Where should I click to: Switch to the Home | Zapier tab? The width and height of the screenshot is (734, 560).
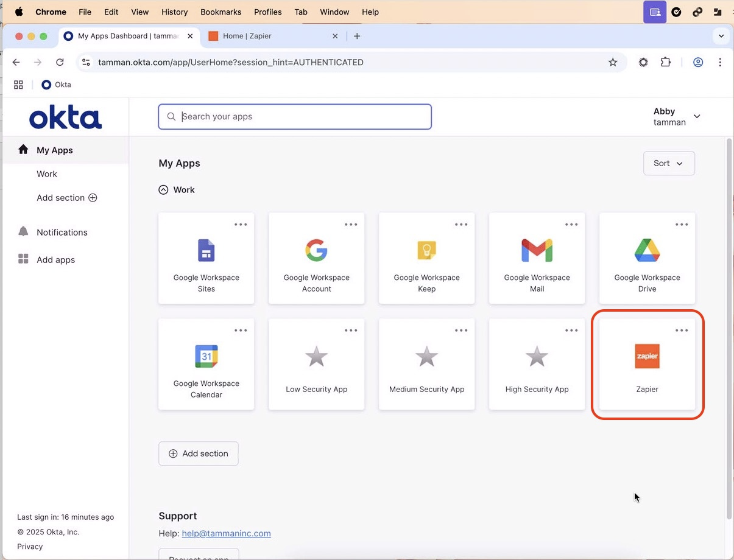pyautogui.click(x=273, y=36)
